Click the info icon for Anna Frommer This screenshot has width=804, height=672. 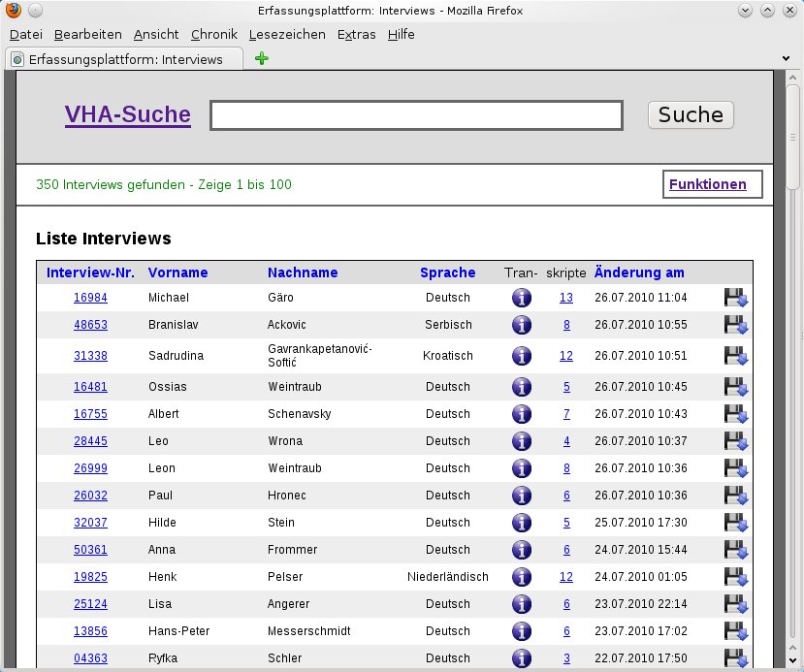(x=522, y=550)
